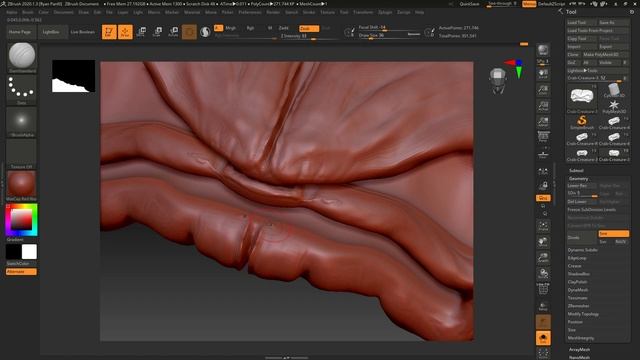Click the Scroll canvas icon

[x=543, y=74]
